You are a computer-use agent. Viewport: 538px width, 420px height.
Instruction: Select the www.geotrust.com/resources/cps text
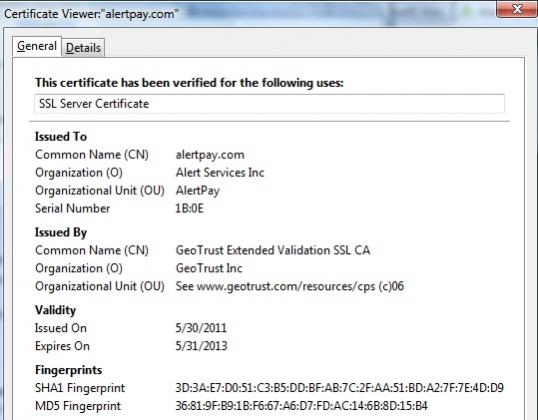coord(286,286)
